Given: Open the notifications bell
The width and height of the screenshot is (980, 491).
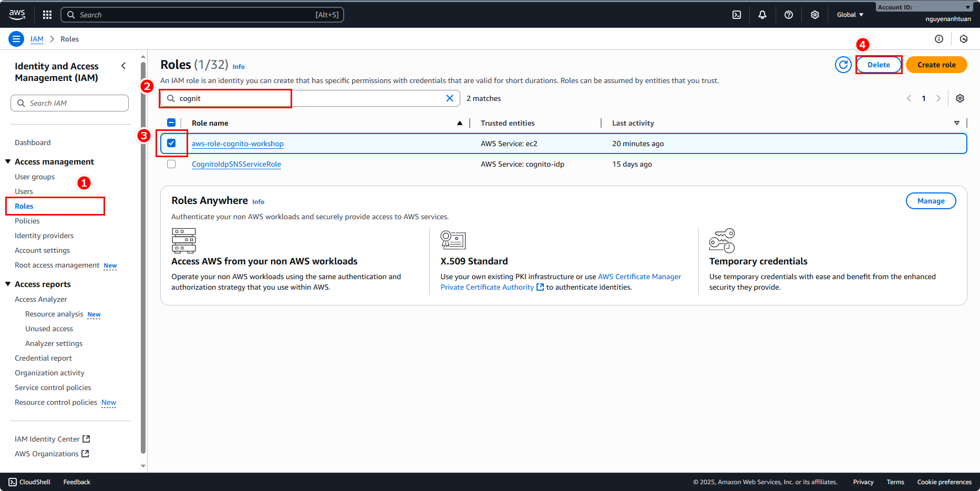Looking at the screenshot, I should 762,15.
